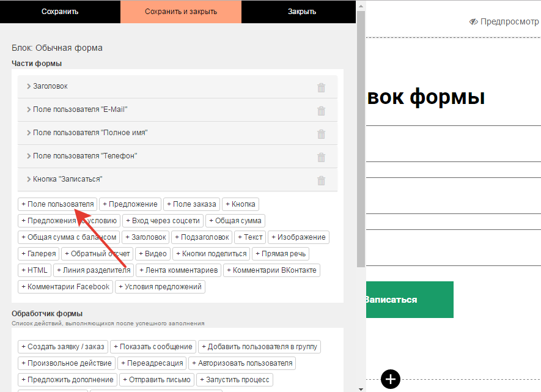Add a Текст part
Image resolution: width=541 pixels, height=392 pixels.
[250, 237]
